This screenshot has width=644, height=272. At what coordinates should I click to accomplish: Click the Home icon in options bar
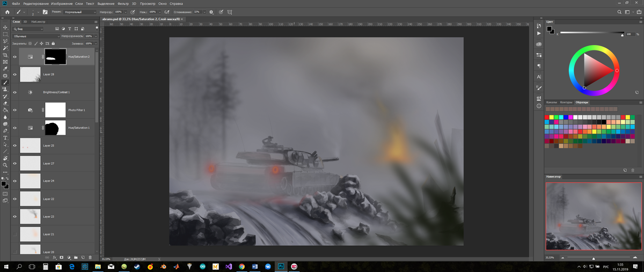(7, 11)
